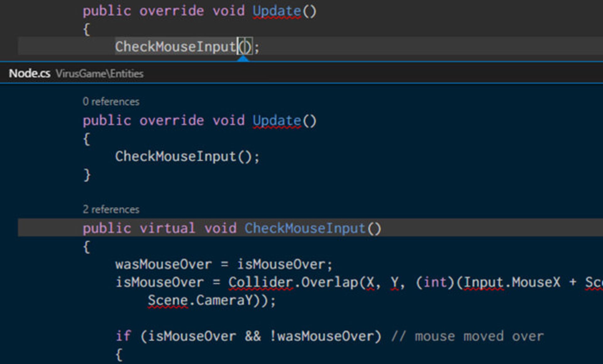Image resolution: width=603 pixels, height=364 pixels.
Task: Click the 'if' keyword in condition
Action: 123,336
